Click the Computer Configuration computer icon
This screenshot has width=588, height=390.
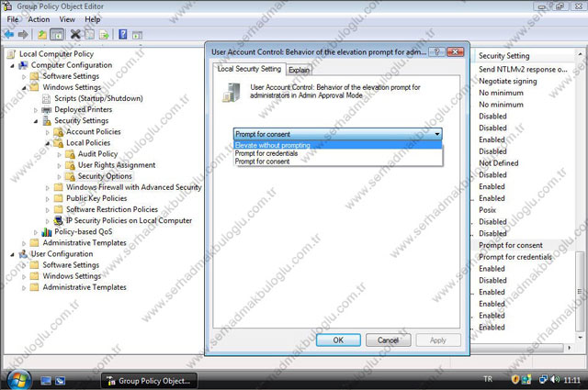tap(24, 65)
